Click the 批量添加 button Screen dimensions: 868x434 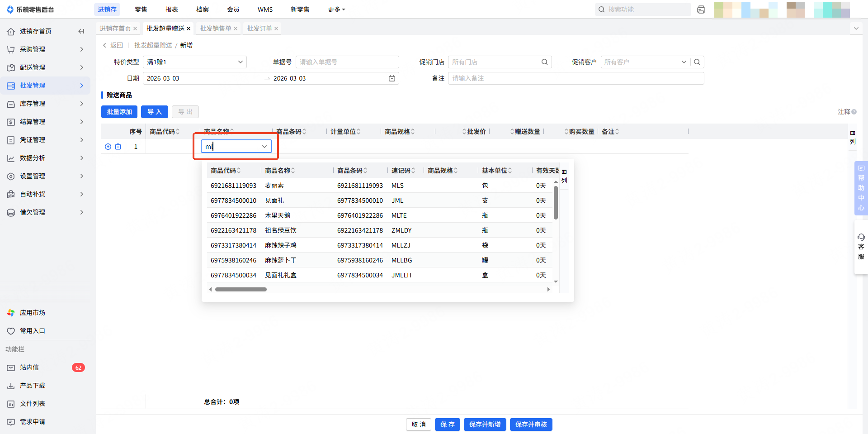(119, 112)
